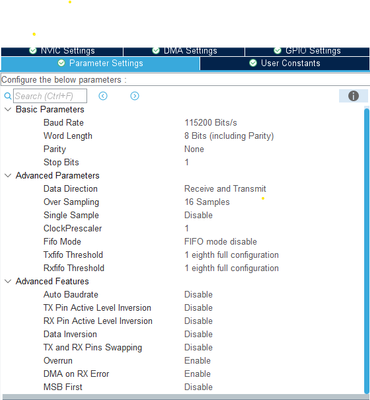370x400 pixels.
Task: Click the Basic Parameters heading
Action: click(50, 109)
